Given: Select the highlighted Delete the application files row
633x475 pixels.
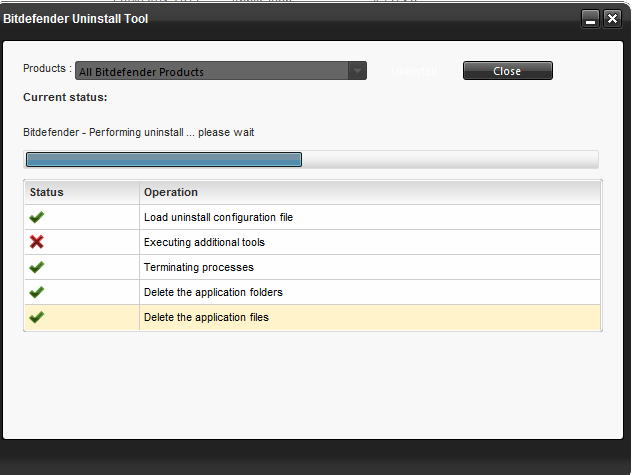Looking at the screenshot, I should tap(312, 317).
